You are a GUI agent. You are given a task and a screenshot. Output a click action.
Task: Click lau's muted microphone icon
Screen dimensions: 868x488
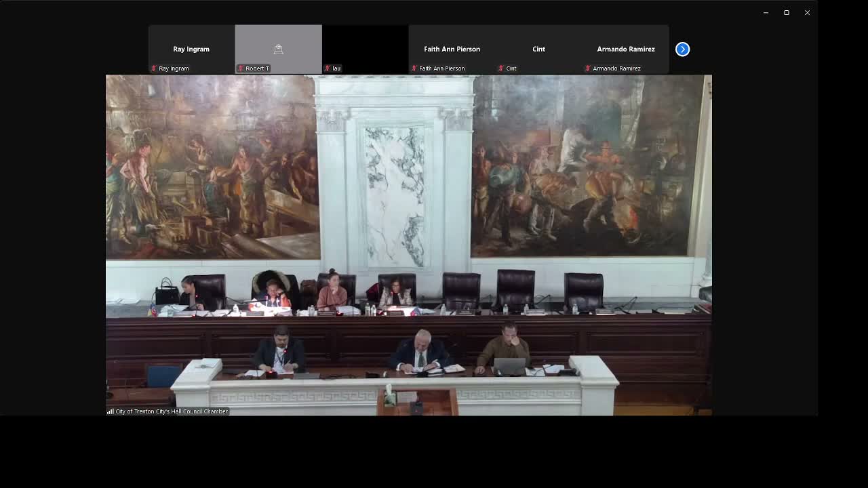click(328, 68)
